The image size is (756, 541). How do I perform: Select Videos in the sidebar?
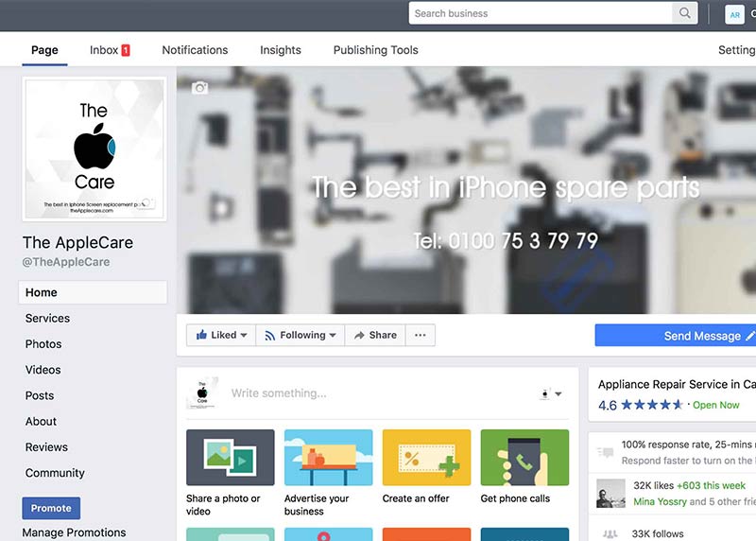[x=43, y=370]
